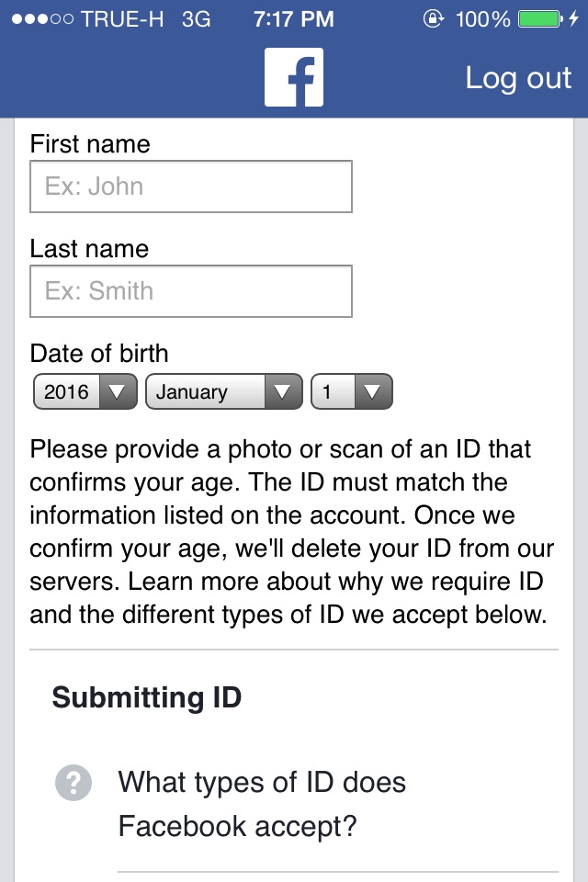
Task: Tap the 3G network indicator
Action: coord(197,19)
